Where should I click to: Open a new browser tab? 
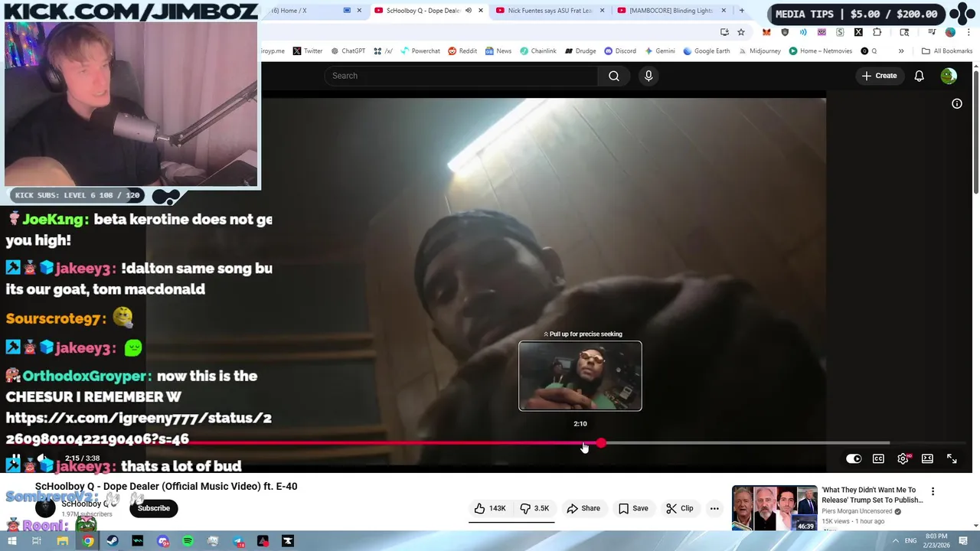point(741,11)
